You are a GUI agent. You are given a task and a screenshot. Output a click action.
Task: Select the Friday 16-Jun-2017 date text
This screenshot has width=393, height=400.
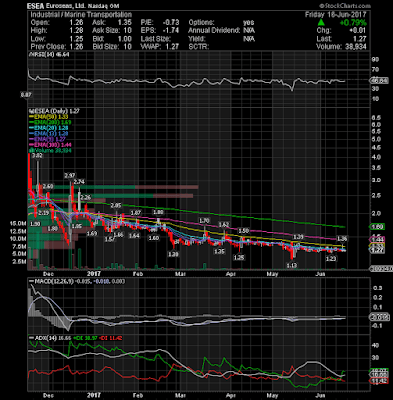pyautogui.click(x=336, y=15)
